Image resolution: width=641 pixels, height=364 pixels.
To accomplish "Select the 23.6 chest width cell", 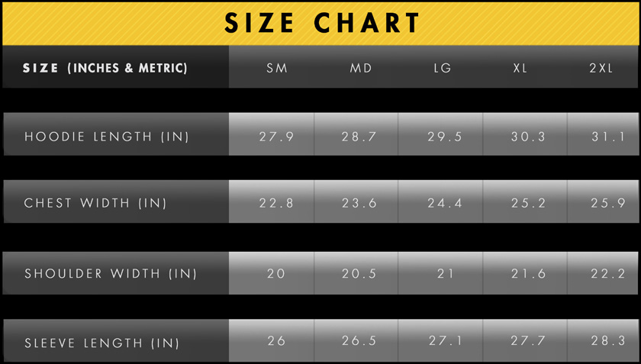I will click(359, 203).
